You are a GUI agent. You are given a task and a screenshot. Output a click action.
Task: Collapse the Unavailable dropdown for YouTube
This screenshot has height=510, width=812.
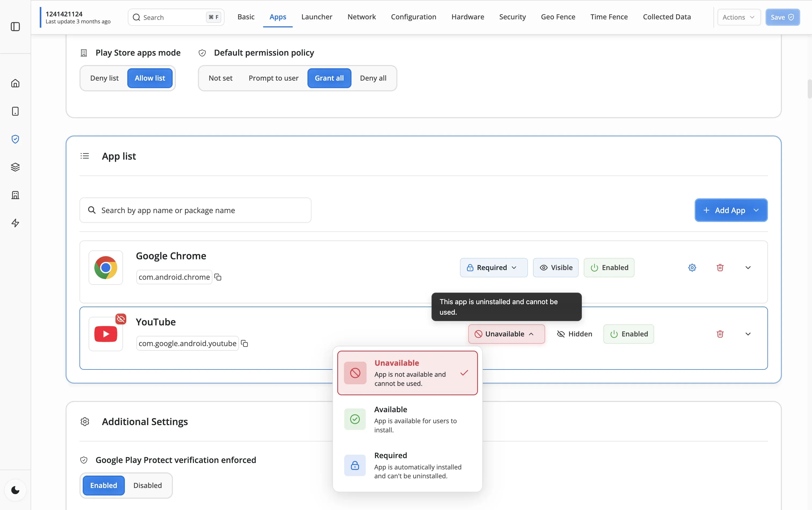(507, 334)
